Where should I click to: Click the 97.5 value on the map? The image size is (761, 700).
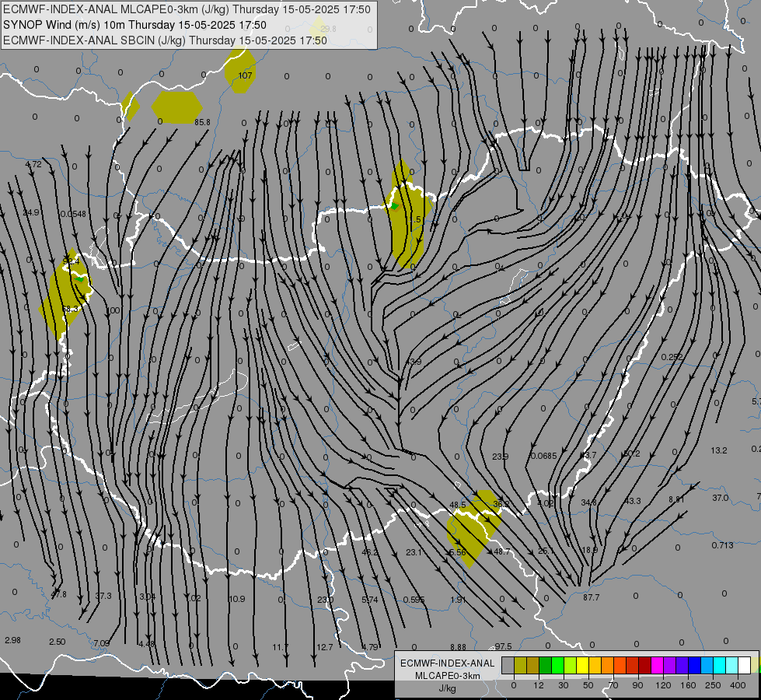(503, 646)
